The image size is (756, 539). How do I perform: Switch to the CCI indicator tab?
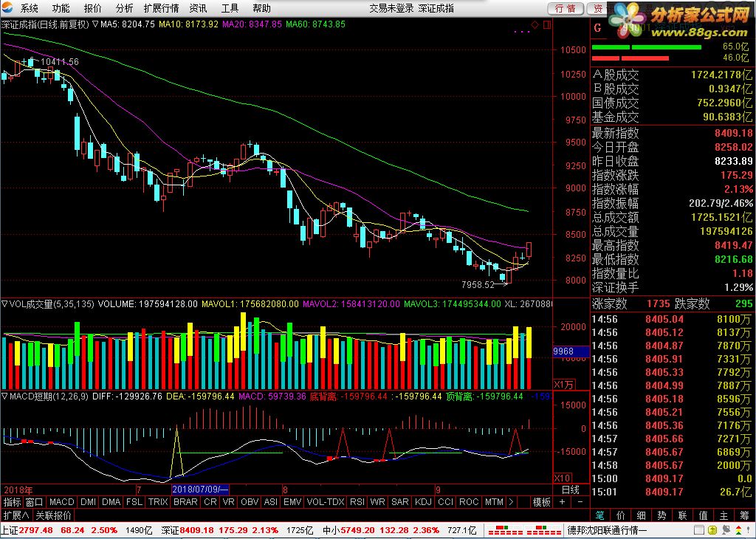(445, 502)
